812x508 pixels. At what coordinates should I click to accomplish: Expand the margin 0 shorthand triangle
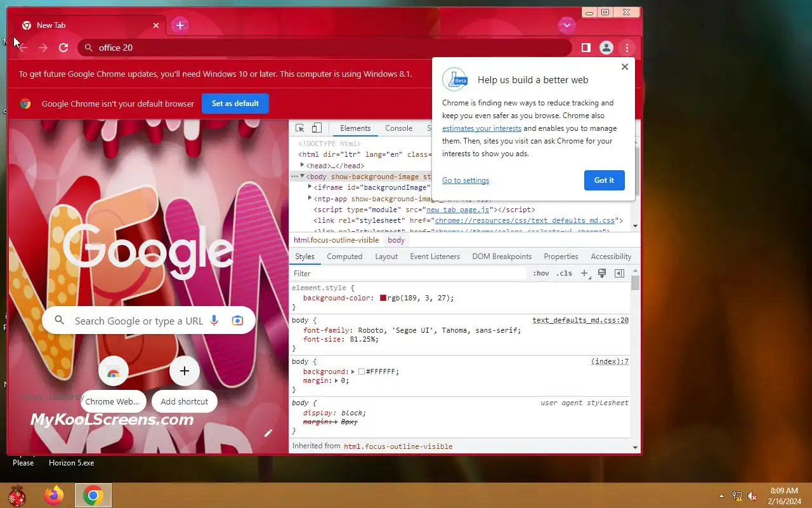tap(337, 381)
